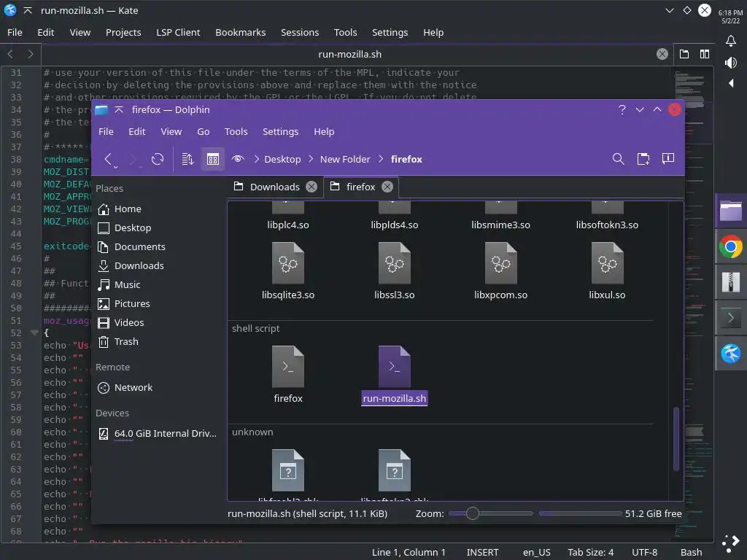Open volume control in system panel
This screenshot has width=747, height=560.
click(731, 63)
